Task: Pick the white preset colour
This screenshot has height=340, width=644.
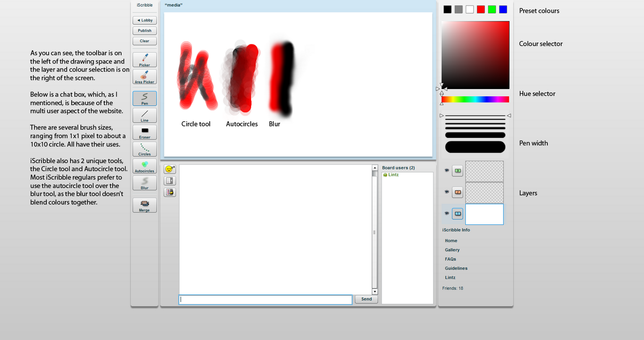Action: [470, 10]
